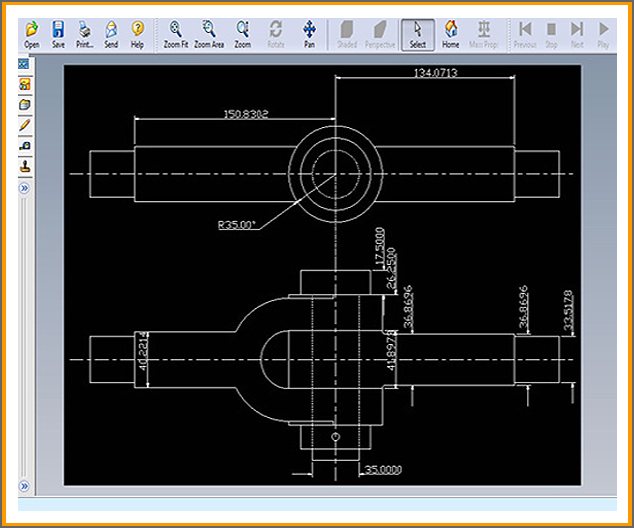Click the 26.2500 vertical dimension
Screen dimensions: 634x528
coord(391,268)
